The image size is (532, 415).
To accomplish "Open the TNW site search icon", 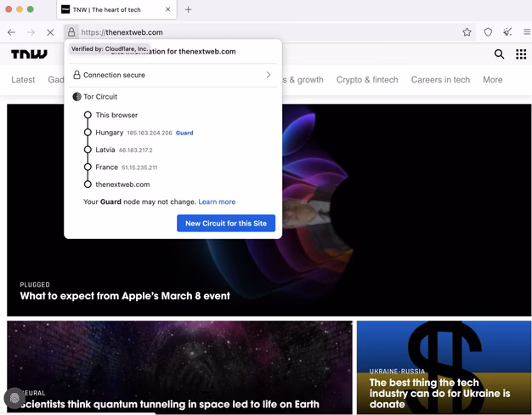I will pos(499,54).
